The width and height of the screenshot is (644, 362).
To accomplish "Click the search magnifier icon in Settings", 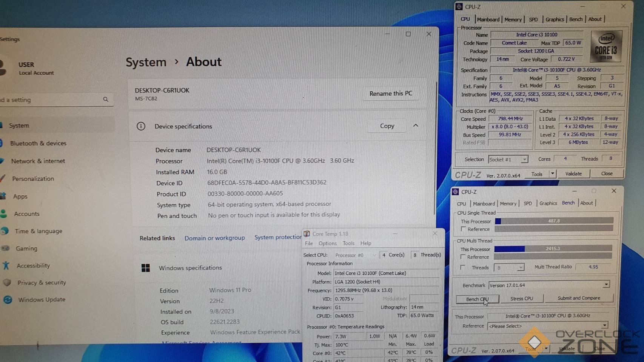I will click(106, 99).
